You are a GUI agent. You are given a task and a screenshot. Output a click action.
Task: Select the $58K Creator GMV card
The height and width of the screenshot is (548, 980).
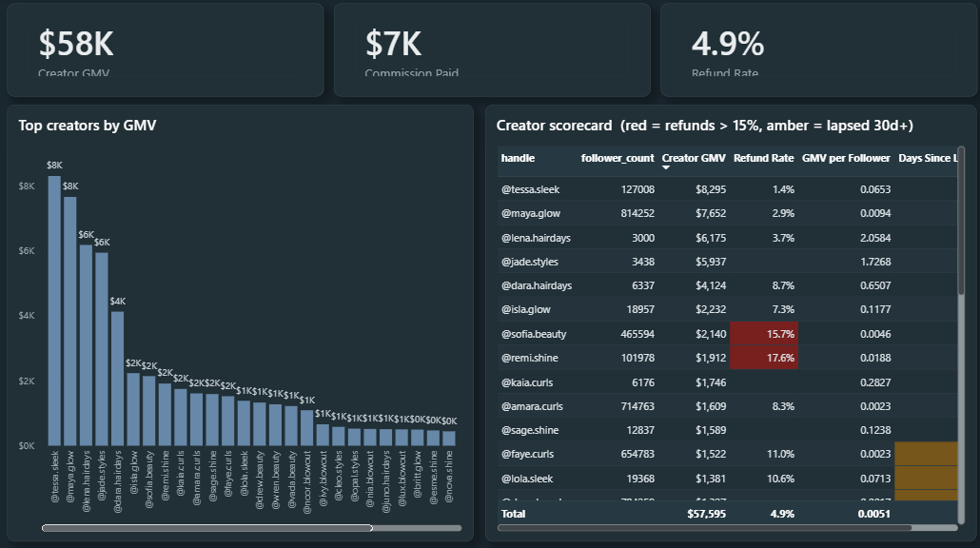166,50
